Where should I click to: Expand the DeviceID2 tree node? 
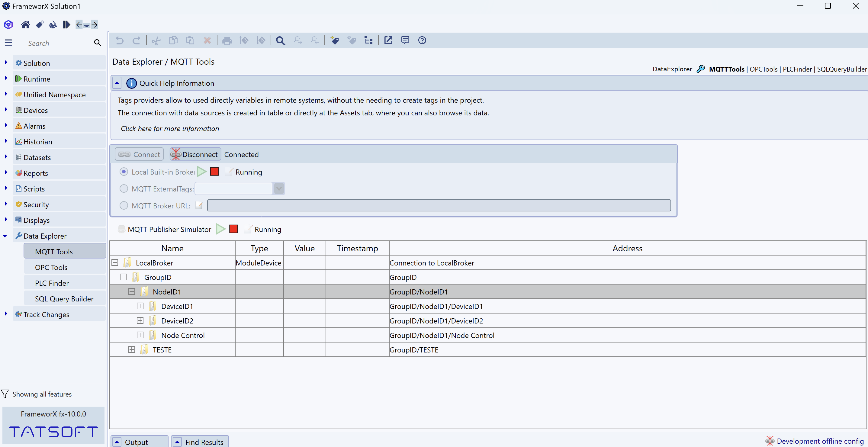tap(140, 320)
